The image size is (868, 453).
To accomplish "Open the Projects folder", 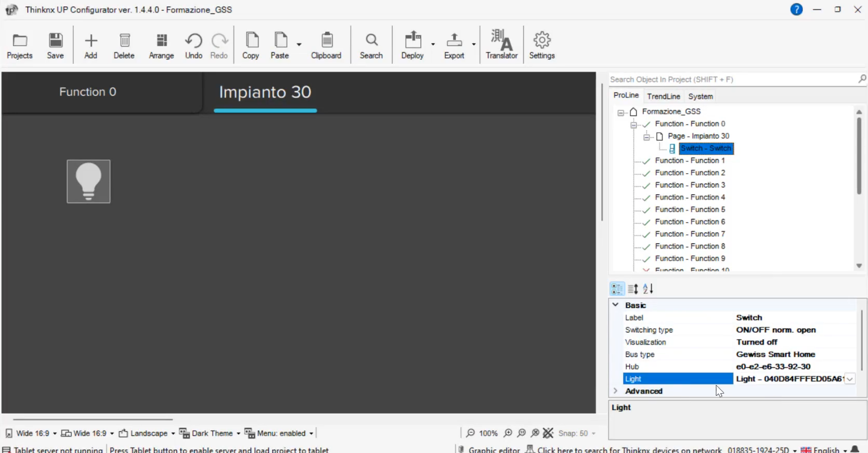I will pyautogui.click(x=20, y=46).
